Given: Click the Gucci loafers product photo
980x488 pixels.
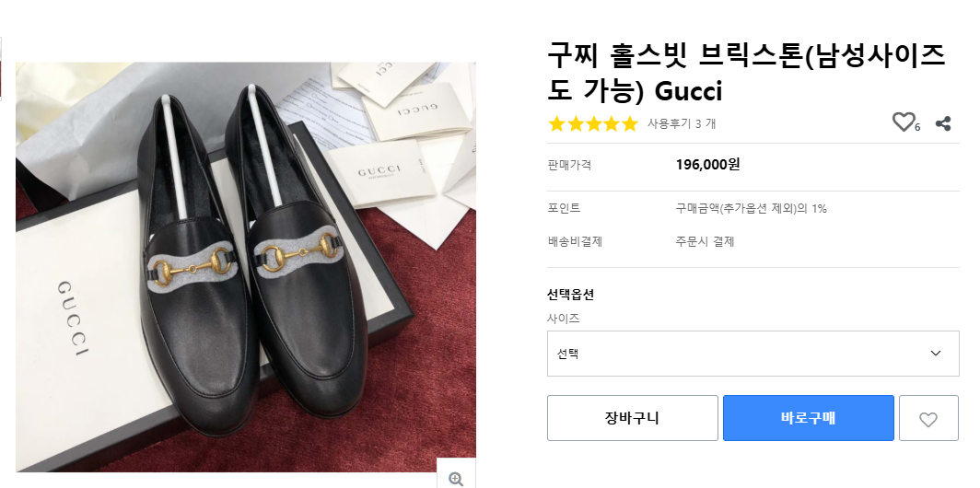Looking at the screenshot, I should click(x=246, y=267).
